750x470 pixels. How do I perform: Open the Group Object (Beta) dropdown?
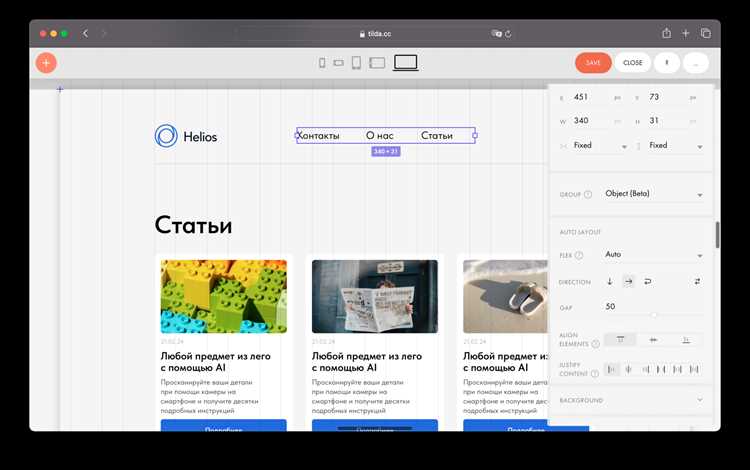click(653, 194)
